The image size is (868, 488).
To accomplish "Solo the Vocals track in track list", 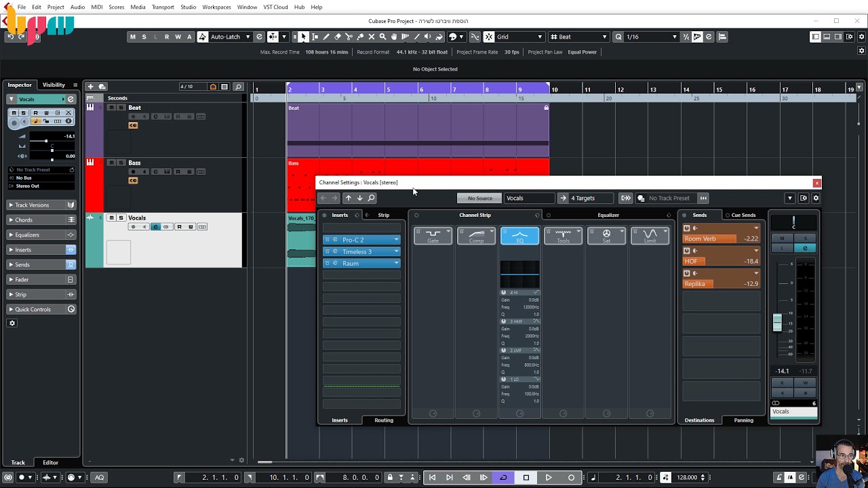I will point(121,218).
